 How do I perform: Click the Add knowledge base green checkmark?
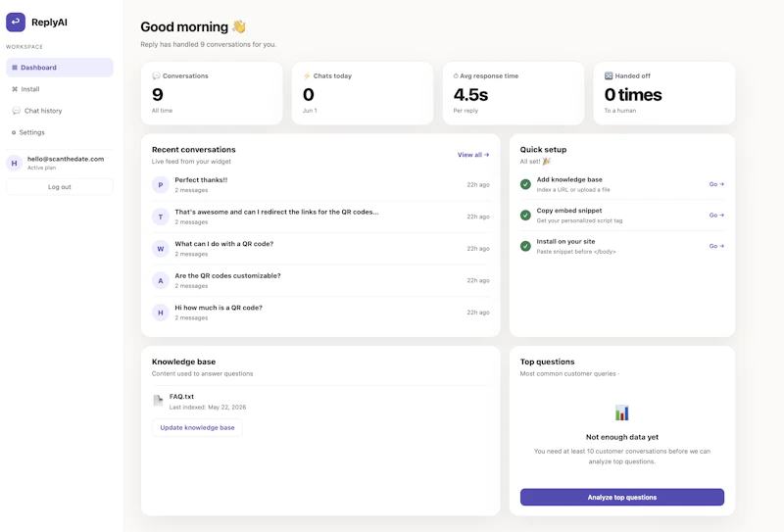click(525, 184)
